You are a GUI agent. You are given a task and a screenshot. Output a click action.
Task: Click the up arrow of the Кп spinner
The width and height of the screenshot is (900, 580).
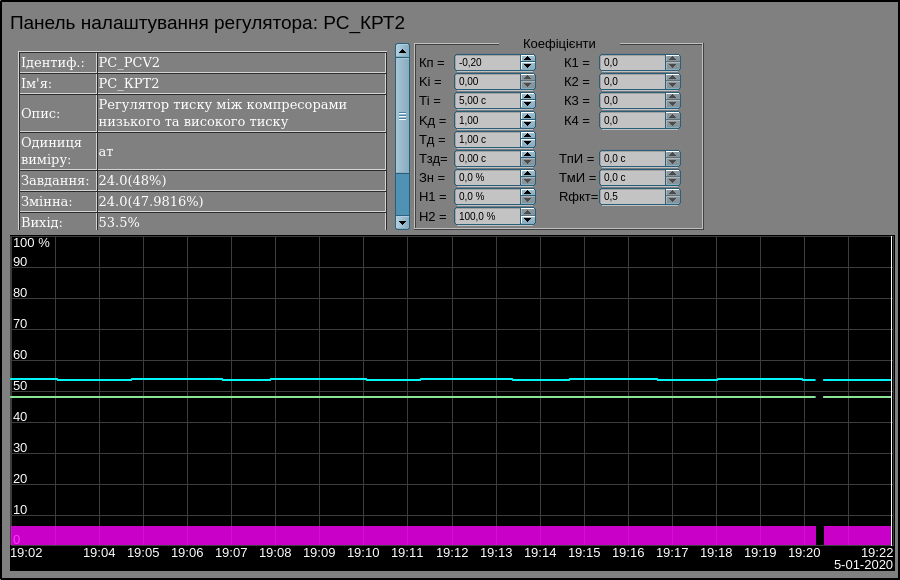pos(527,58)
